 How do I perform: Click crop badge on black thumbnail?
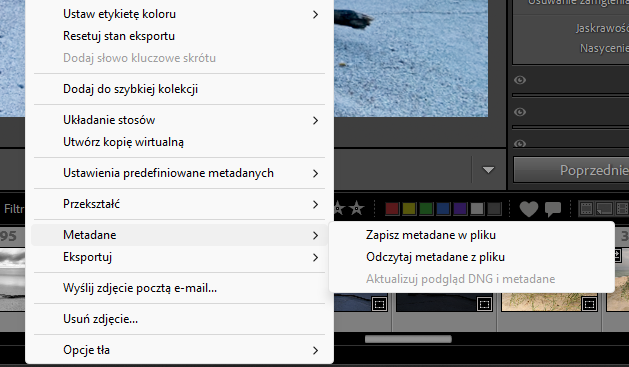pos(485,304)
